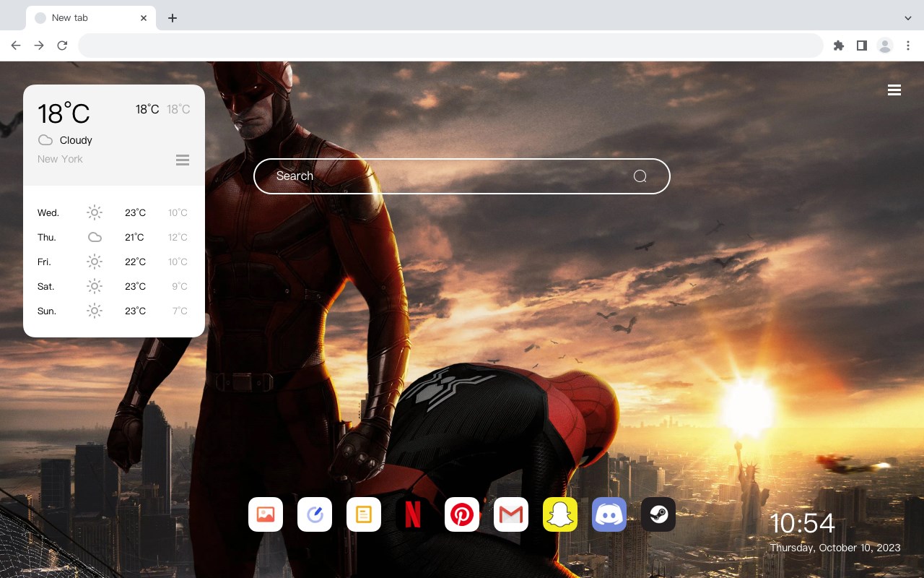Viewport: 924px width, 578px height.
Task: Click the cloud icon in the Thu. row
Action: (95, 237)
